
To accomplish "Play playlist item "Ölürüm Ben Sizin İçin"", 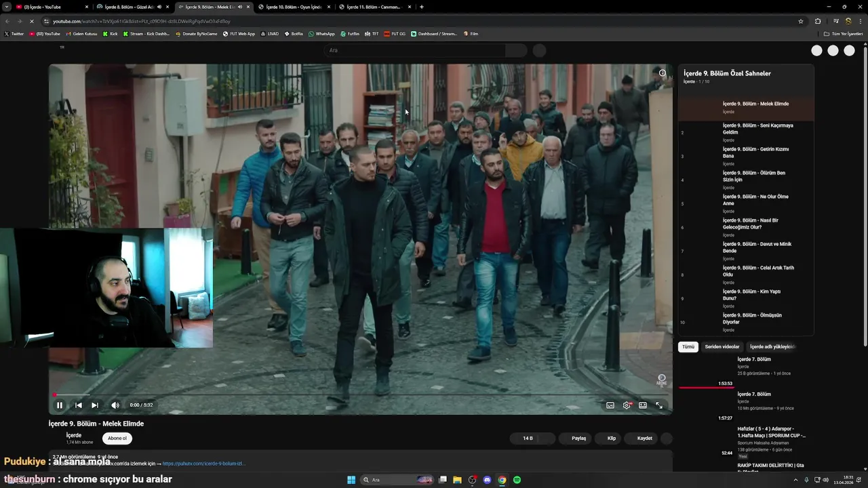I will tap(746, 180).
